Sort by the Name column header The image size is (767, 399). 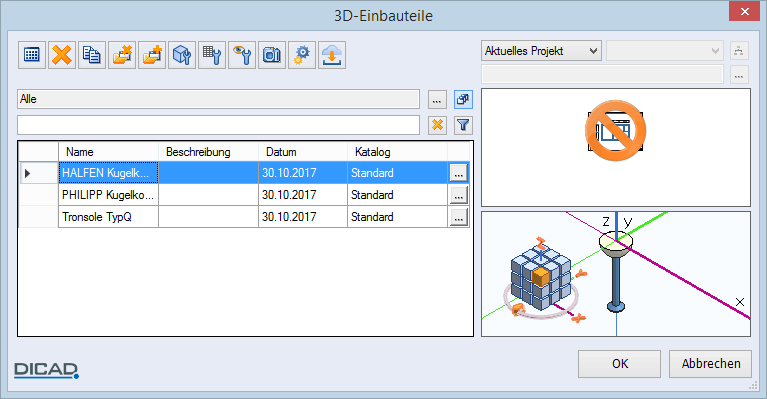click(x=109, y=152)
